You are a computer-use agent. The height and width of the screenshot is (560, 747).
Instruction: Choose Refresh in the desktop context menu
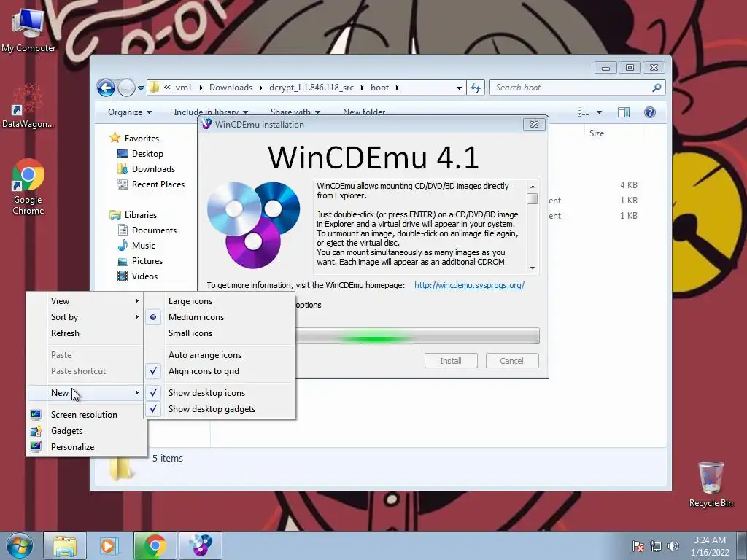[65, 333]
